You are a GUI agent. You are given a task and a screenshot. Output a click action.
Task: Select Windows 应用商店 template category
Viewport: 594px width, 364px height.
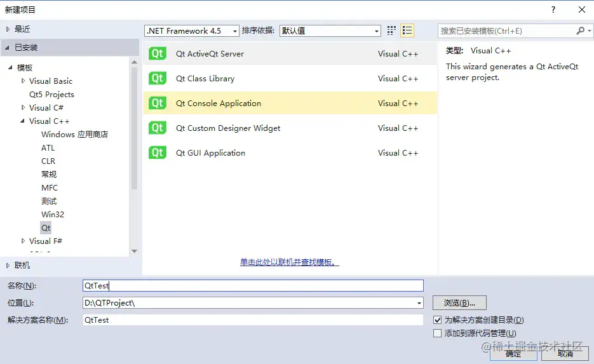[74, 135]
